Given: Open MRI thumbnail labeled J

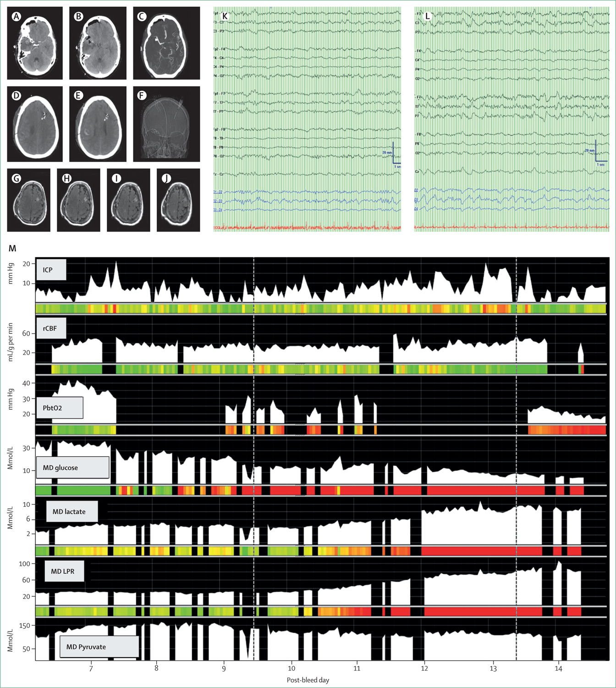Looking at the screenshot, I should pyautogui.click(x=178, y=200).
